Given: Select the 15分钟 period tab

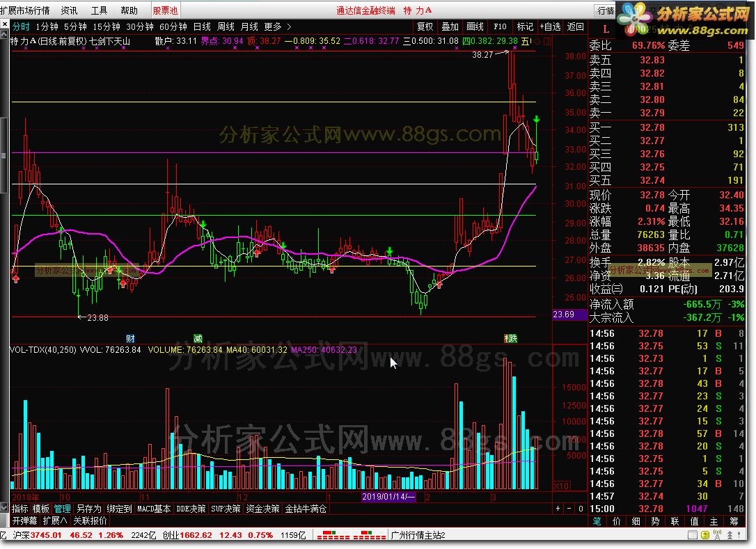Looking at the screenshot, I should (106, 26).
